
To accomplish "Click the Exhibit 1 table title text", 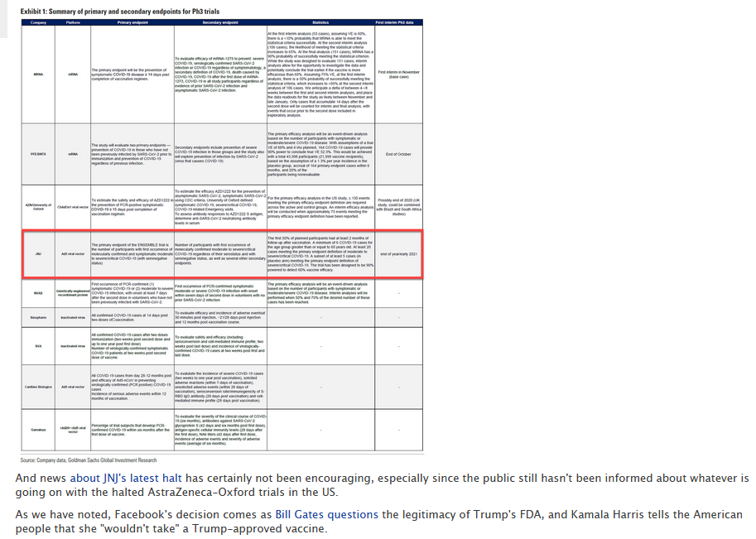I will click(120, 12).
